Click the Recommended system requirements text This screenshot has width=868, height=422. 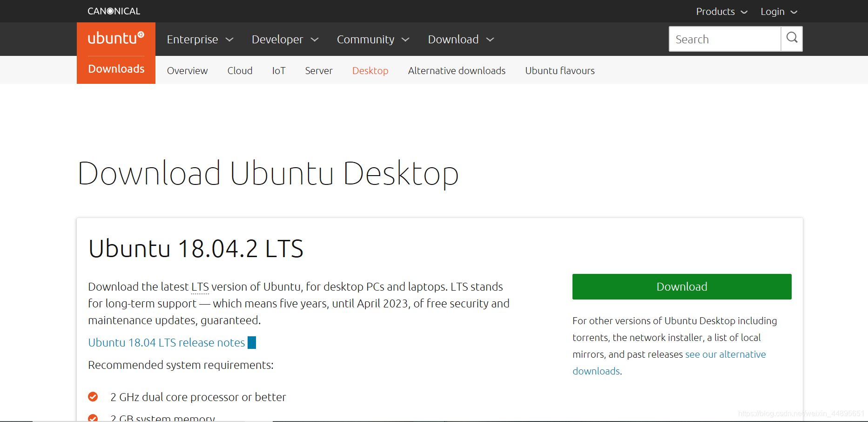(x=181, y=365)
